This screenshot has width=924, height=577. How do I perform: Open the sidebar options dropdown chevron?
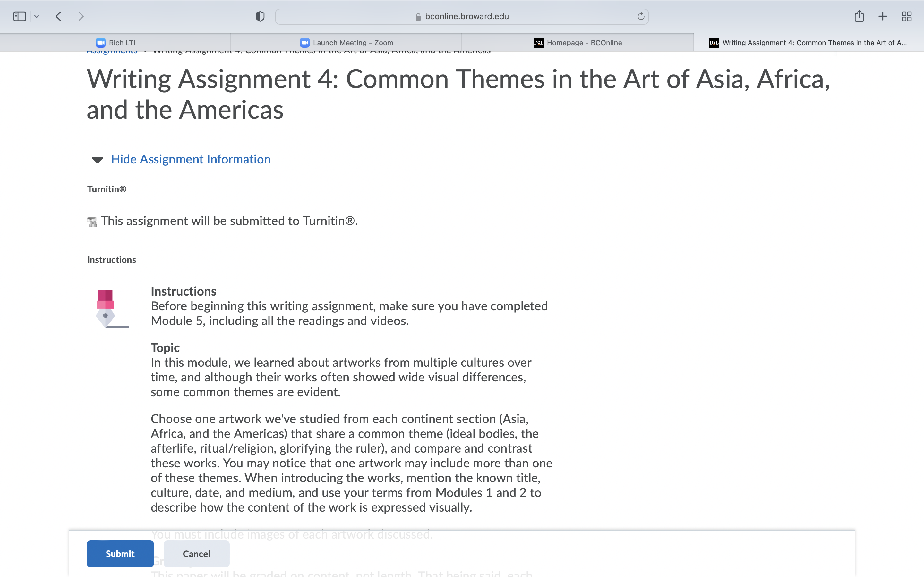pos(37,16)
